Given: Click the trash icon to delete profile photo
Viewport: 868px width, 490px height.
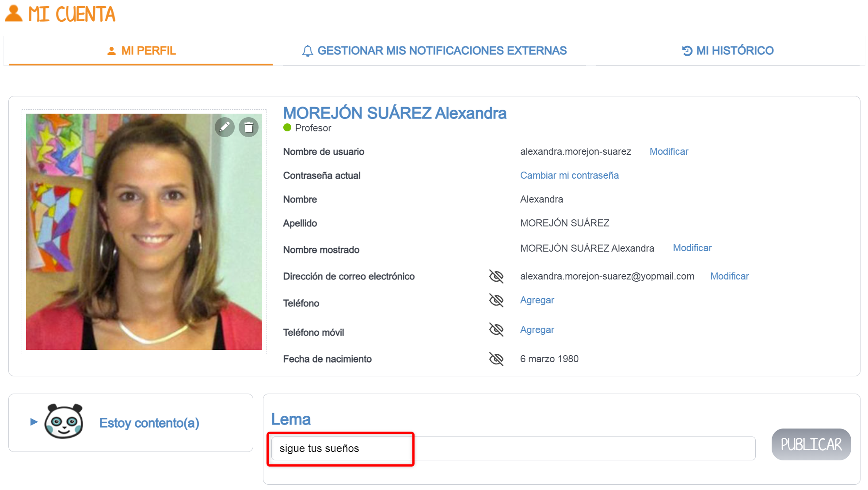Looking at the screenshot, I should pos(248,127).
